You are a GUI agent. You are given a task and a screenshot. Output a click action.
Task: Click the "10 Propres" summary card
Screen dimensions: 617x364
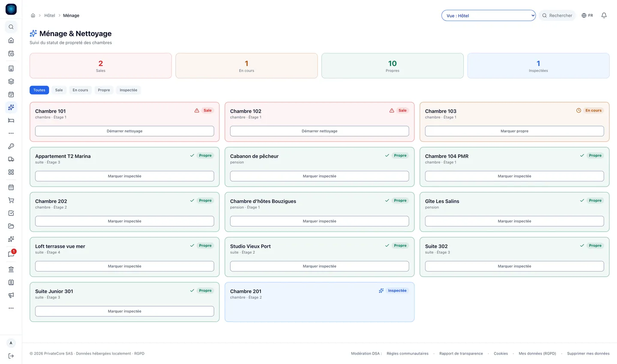(392, 66)
